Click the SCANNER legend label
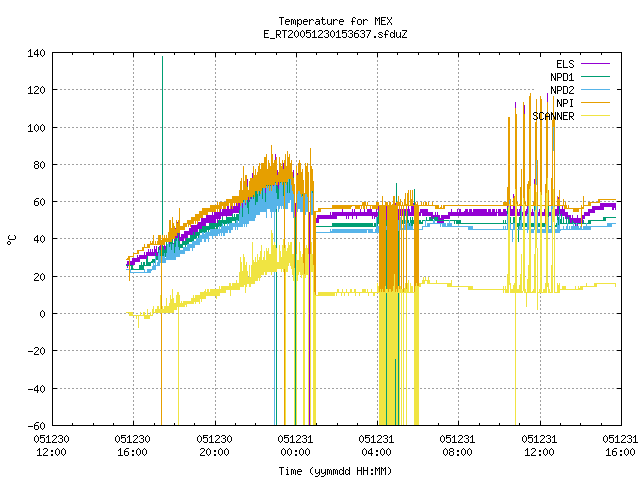The width and height of the screenshot is (640, 480). tap(553, 116)
